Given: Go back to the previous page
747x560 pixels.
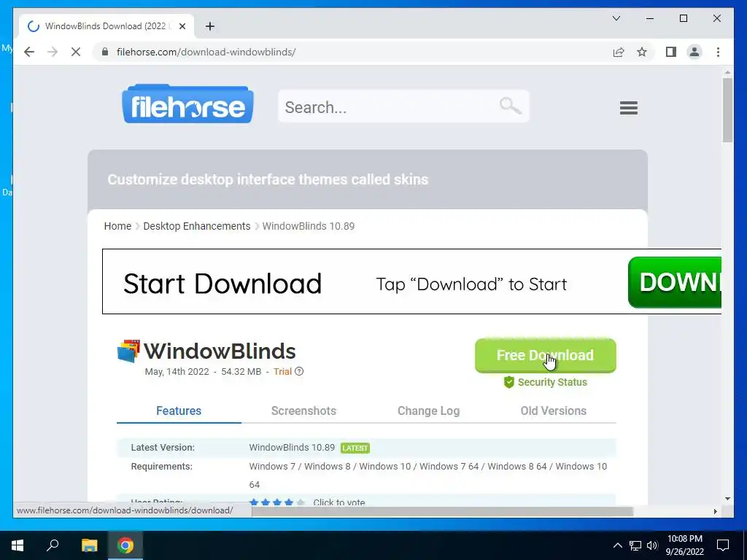Looking at the screenshot, I should (29, 52).
